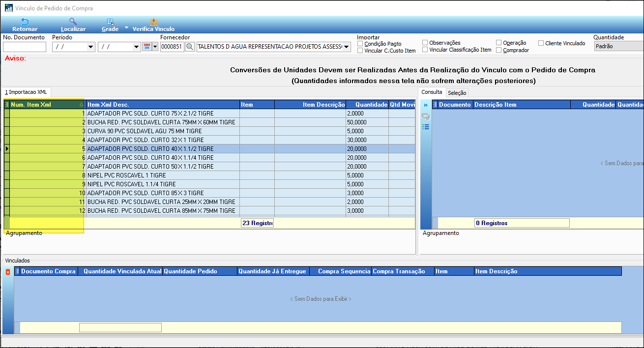644x348 pixels.
Task: Open the Fornecedor name dropdown
Action: tap(347, 47)
